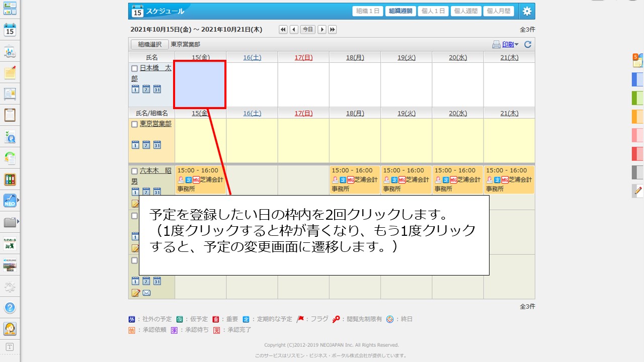Expand the NEO sidebar item flyout arrow
The image size is (644, 362).
point(18,200)
